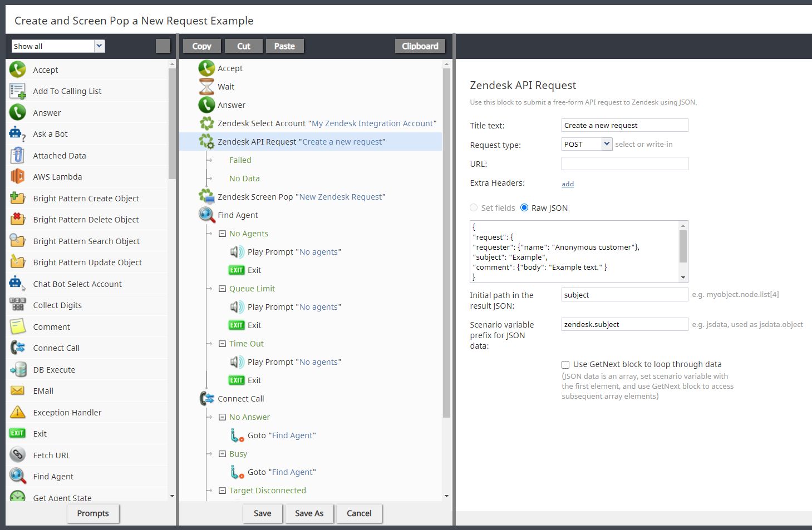The image size is (812, 530).
Task: Open the Show all filter dropdown
Action: [99, 46]
